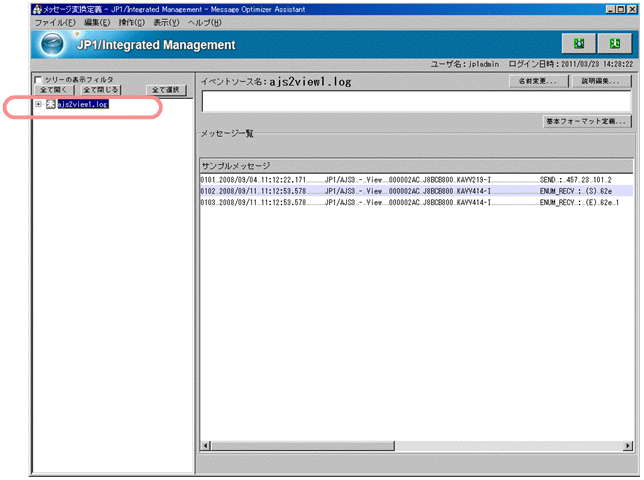Enable the ツリーの表示フィルタ checkbox

click(39, 79)
